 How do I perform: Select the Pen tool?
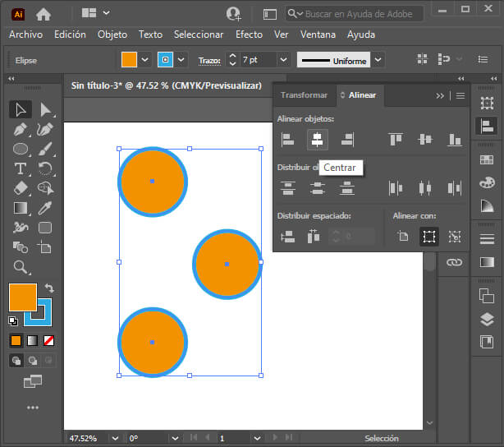coord(21,129)
